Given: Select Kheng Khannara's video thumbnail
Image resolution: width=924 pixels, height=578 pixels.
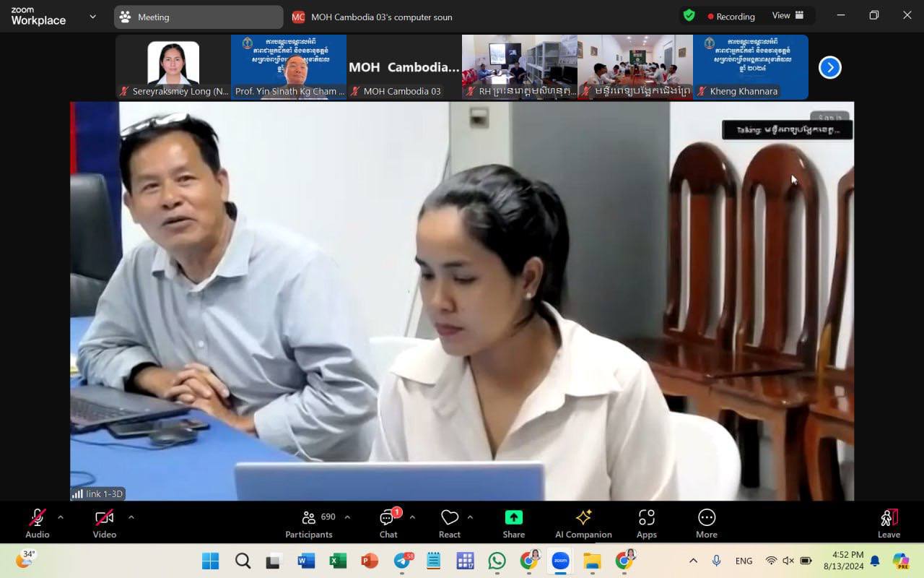Looking at the screenshot, I should coord(750,66).
